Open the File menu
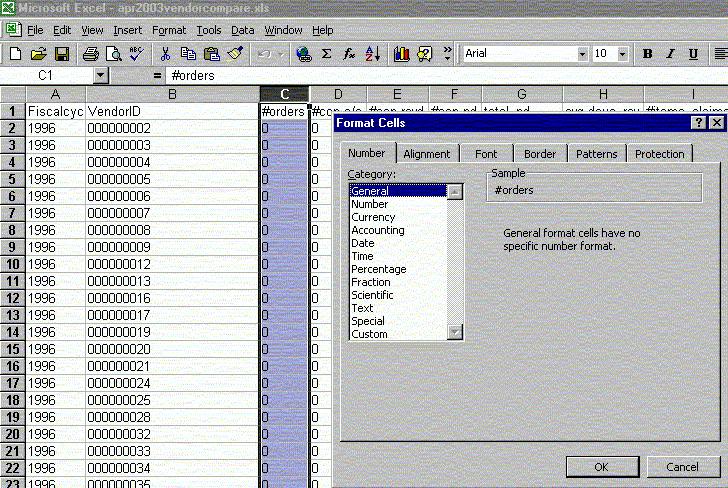Screen dimensions: 728x488 coord(35,30)
